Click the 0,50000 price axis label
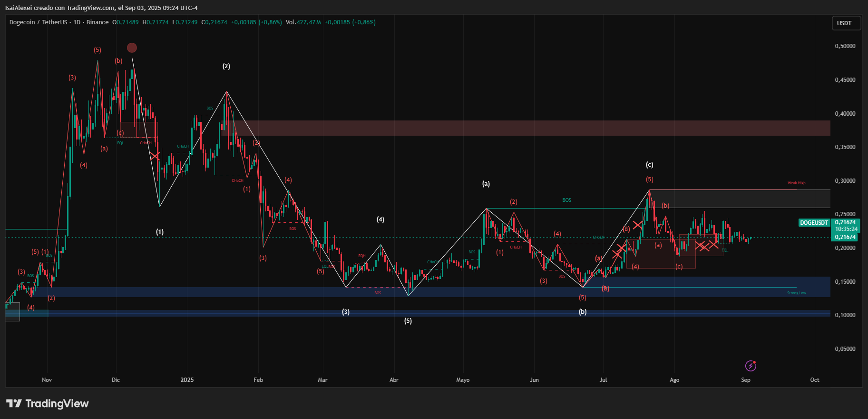This screenshot has width=868, height=419. click(845, 46)
